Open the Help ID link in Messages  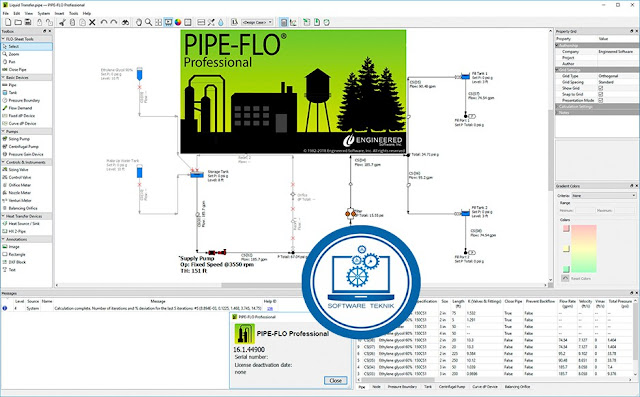point(269,308)
